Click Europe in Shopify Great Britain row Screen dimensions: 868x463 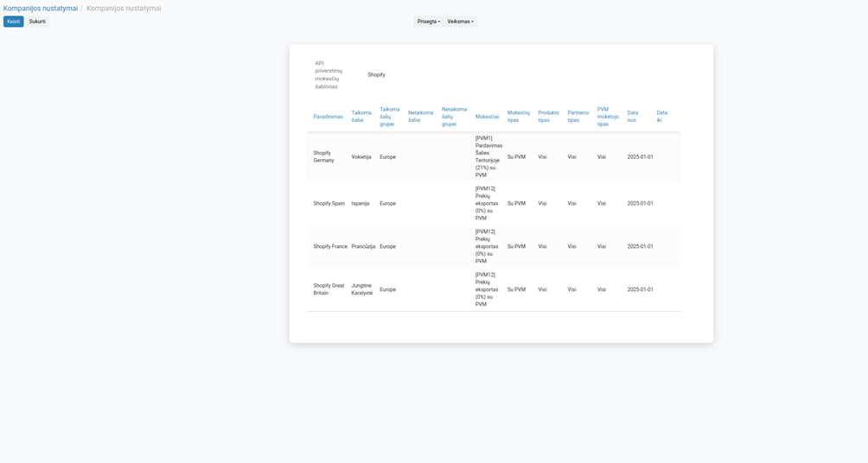(387, 289)
